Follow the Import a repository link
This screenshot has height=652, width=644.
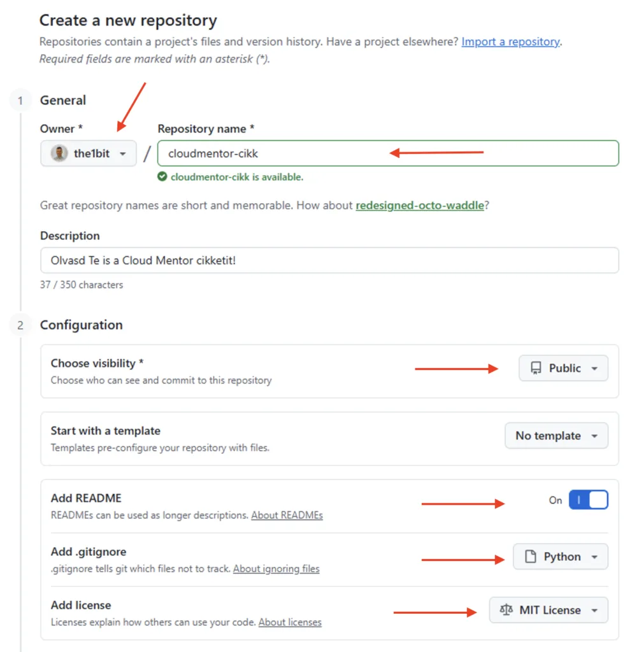pos(510,42)
